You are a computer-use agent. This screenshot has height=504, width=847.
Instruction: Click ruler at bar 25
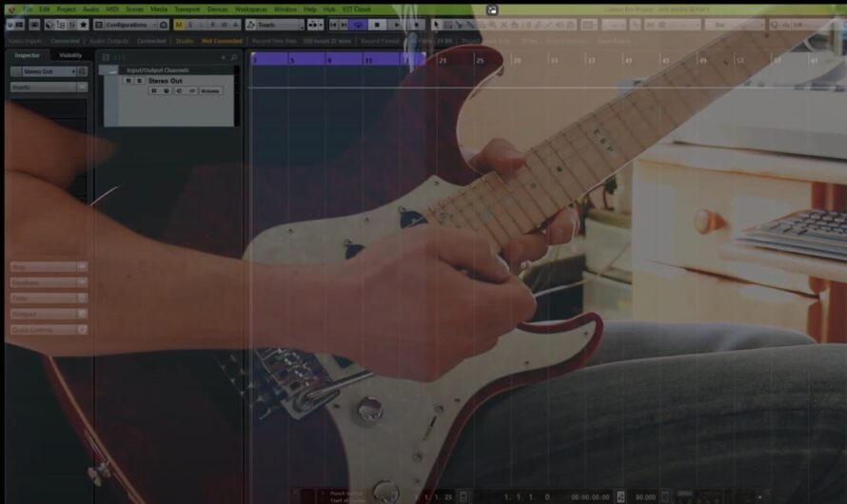click(x=480, y=61)
